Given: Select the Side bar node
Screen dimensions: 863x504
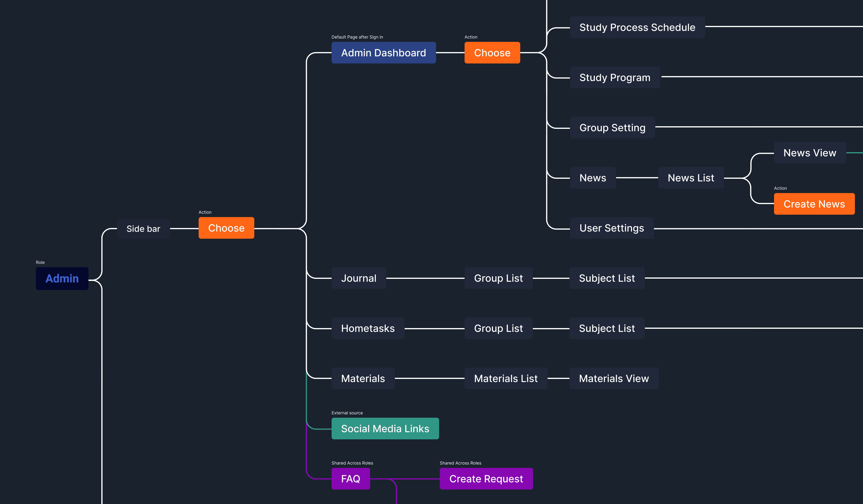Looking at the screenshot, I should tap(143, 228).
